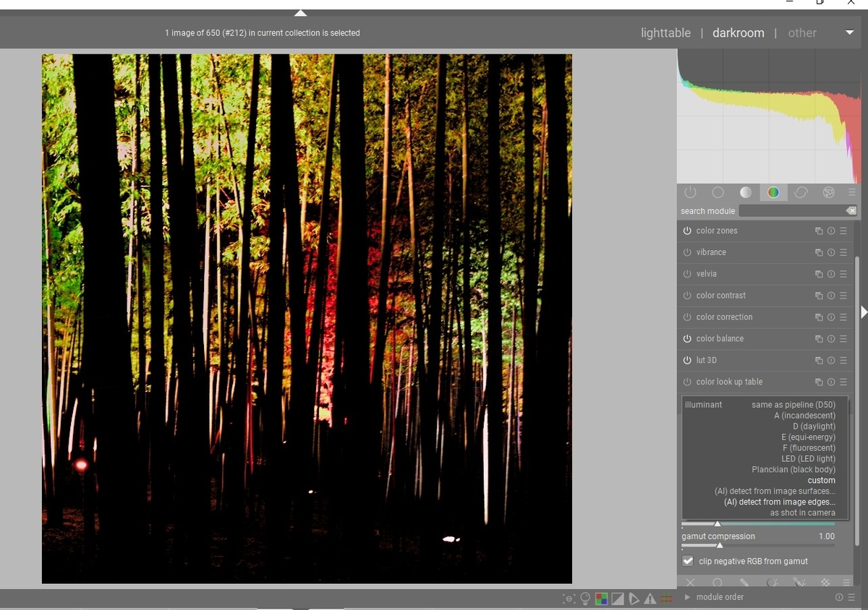The width and height of the screenshot is (868, 610).
Task: Turn off the color balance module
Action: 687,339
